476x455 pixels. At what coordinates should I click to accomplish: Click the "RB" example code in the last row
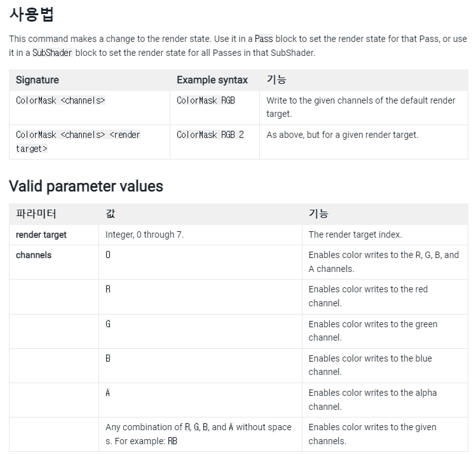172,441
